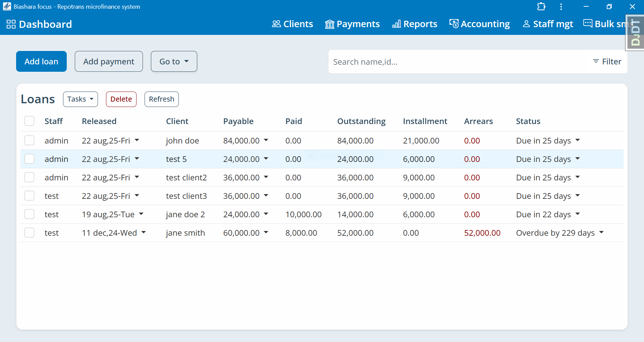Click the Bulk sms message icon
Image resolution: width=644 pixels, height=342 pixels.
[588, 24]
